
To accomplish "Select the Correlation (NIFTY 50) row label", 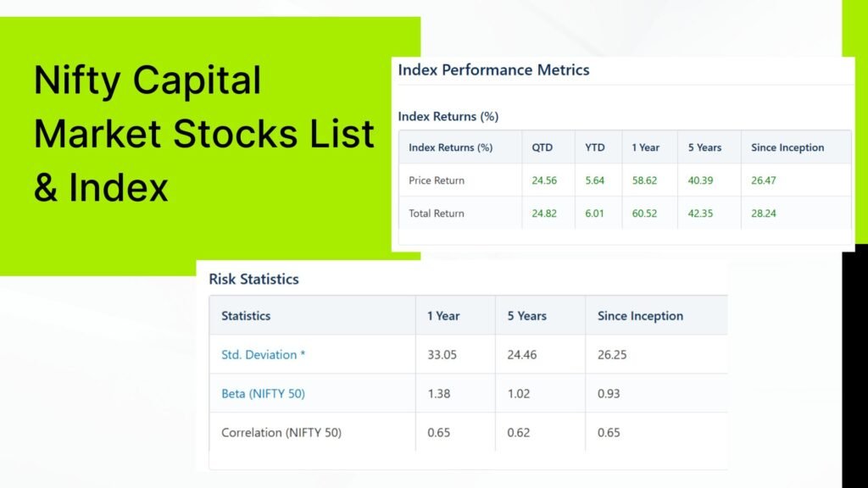I will click(x=281, y=432).
